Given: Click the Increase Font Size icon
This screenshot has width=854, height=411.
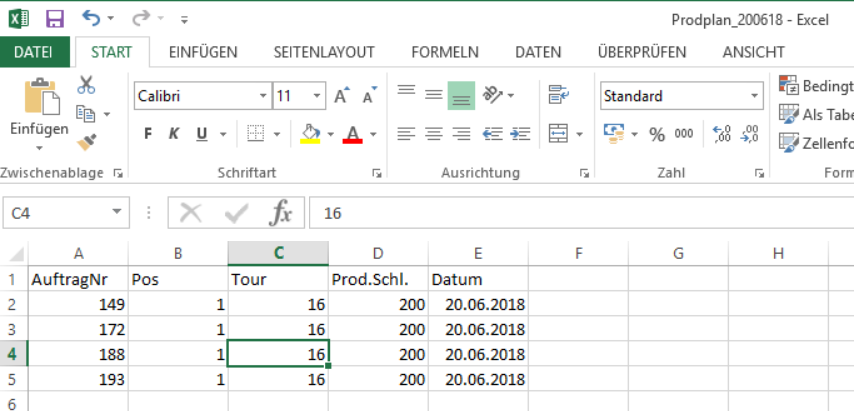Looking at the screenshot, I should pyautogui.click(x=342, y=96).
